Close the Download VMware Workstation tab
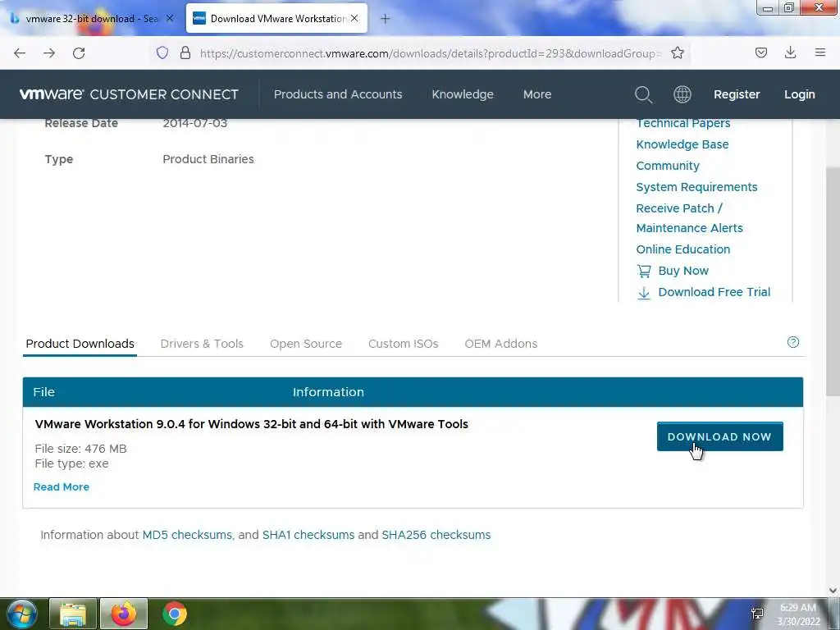Screen dimensions: 840x630 [354, 18]
